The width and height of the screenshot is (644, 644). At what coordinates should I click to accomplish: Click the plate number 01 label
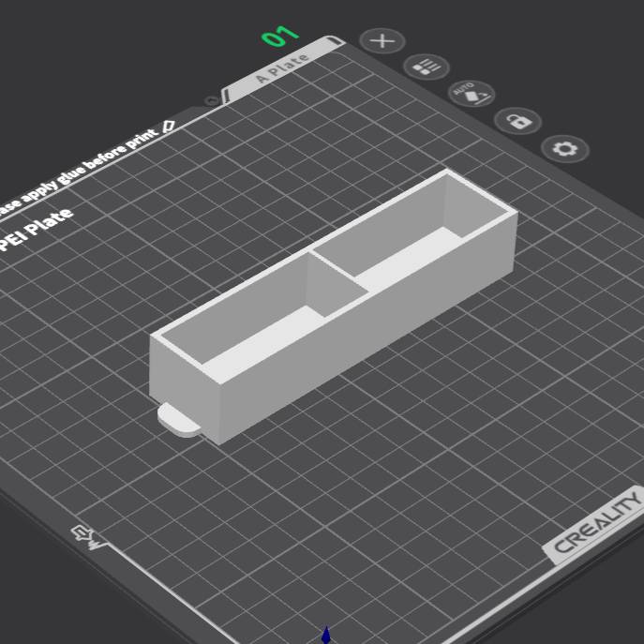(x=280, y=37)
